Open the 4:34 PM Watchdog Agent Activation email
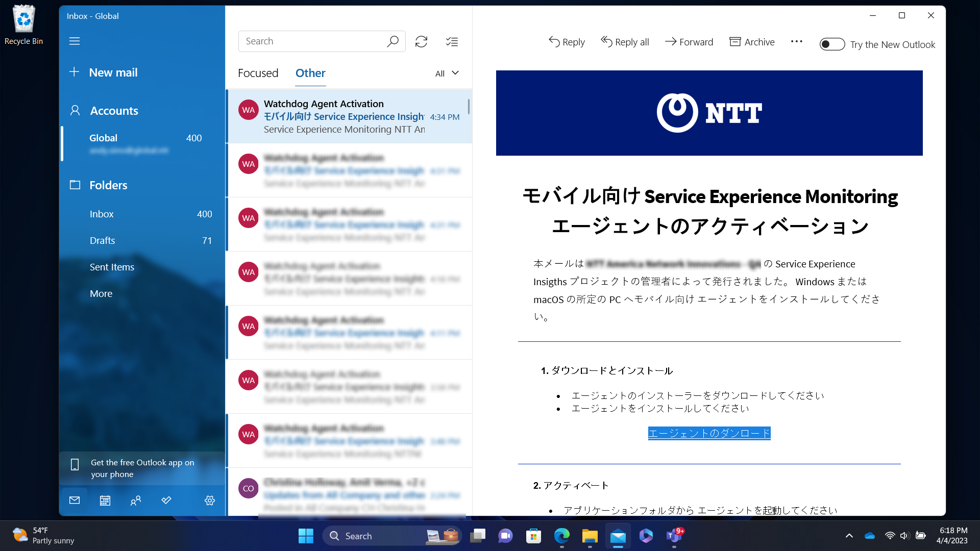The image size is (980, 551). (x=350, y=116)
